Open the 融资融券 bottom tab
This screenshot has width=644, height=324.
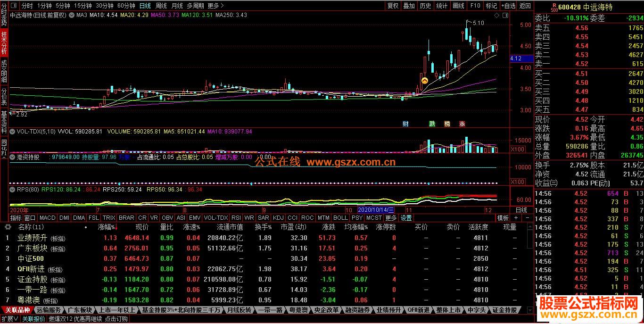coord(357,310)
